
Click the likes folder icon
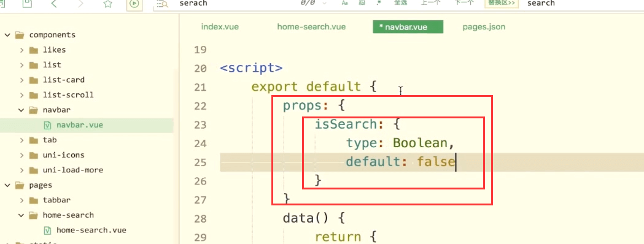34,50
